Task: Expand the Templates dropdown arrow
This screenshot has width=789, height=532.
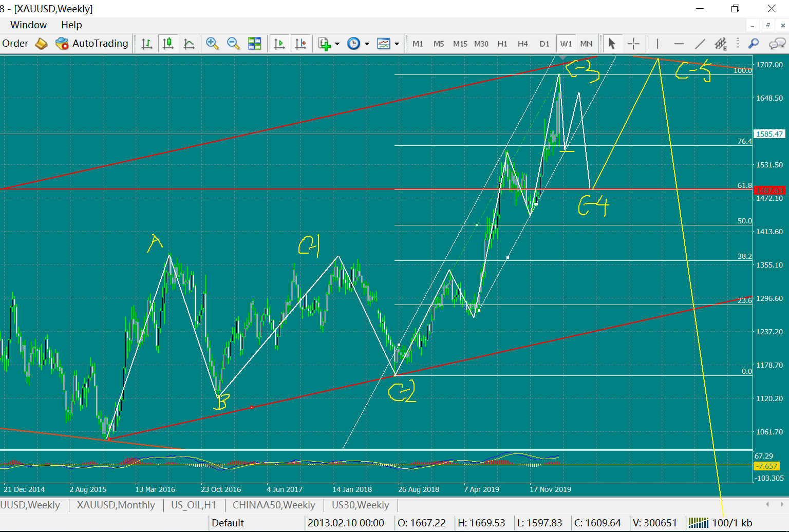Action: pos(397,44)
